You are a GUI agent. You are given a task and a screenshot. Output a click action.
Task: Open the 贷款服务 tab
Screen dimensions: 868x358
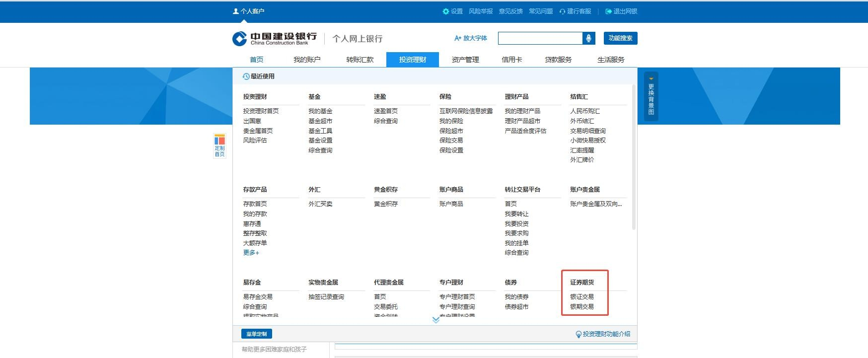(558, 60)
